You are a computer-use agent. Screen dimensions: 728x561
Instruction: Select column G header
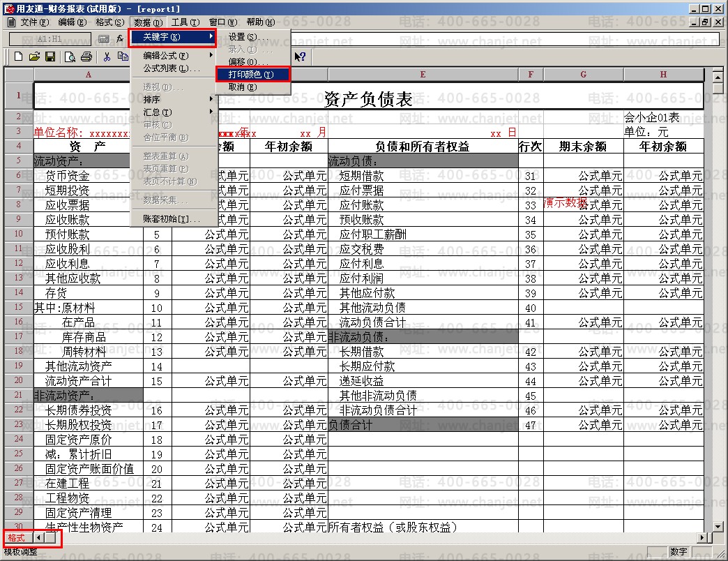click(x=583, y=74)
